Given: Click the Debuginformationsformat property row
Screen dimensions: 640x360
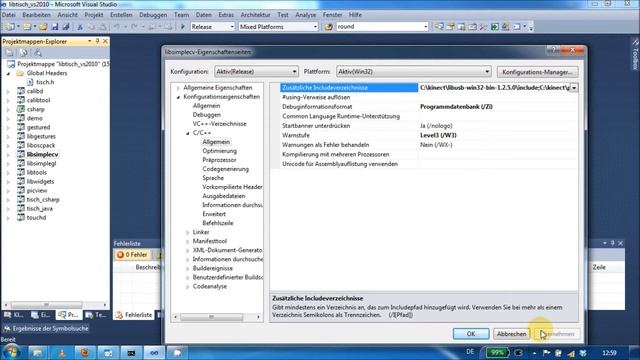Looking at the screenshot, I should pyautogui.click(x=429, y=107).
